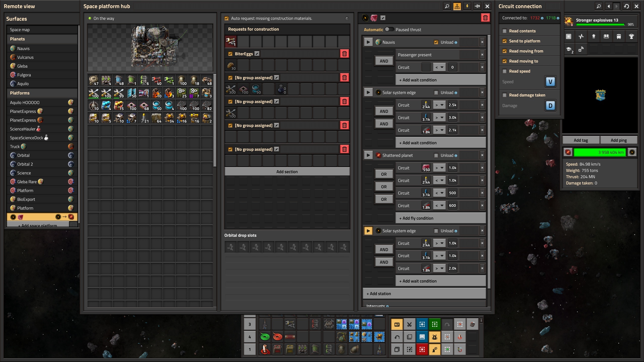The height and width of the screenshot is (362, 644).
Task: Click the reset arrow icon in map panel
Action: 626,6
